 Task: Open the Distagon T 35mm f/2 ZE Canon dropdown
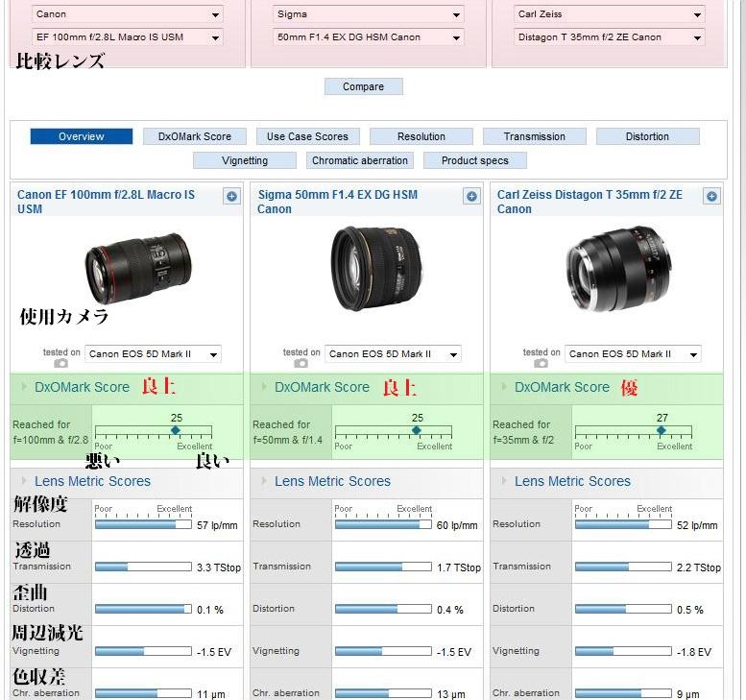609,37
